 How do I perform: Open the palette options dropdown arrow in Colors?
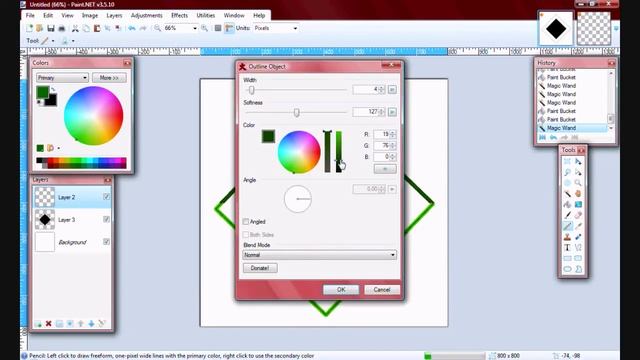(x=58, y=148)
